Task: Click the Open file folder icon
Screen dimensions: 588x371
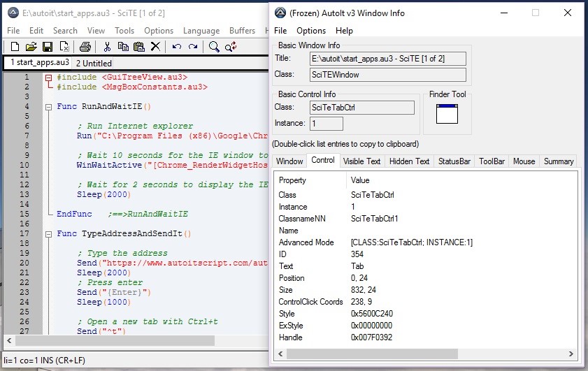Action: point(31,47)
